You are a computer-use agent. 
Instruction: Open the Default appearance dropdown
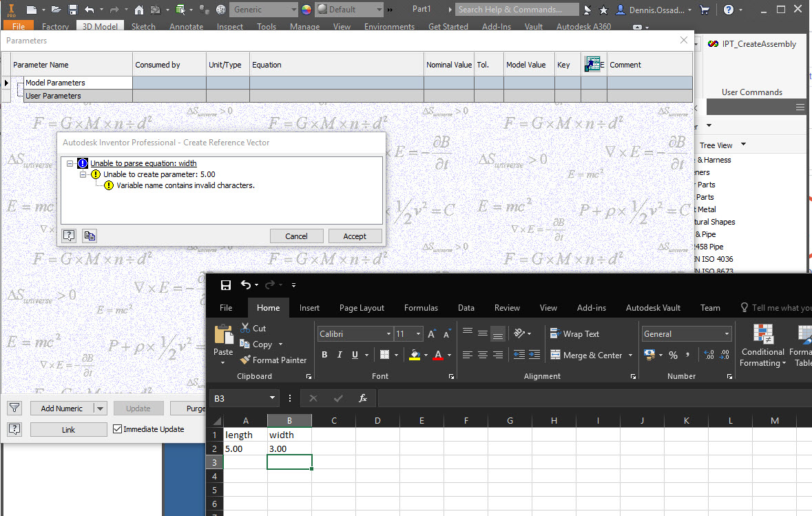(379, 10)
